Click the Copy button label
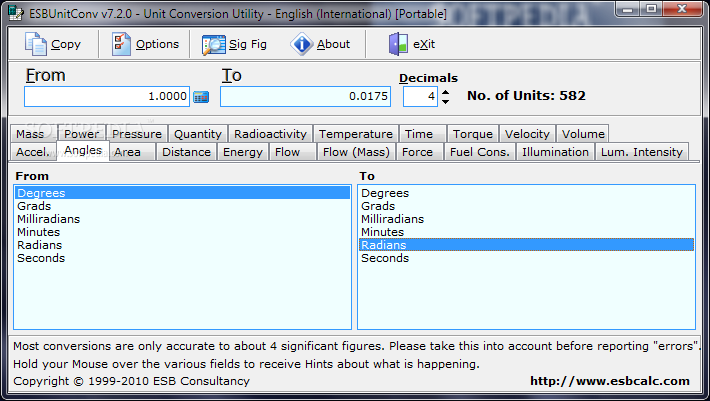This screenshot has height=401, width=710. click(x=66, y=44)
